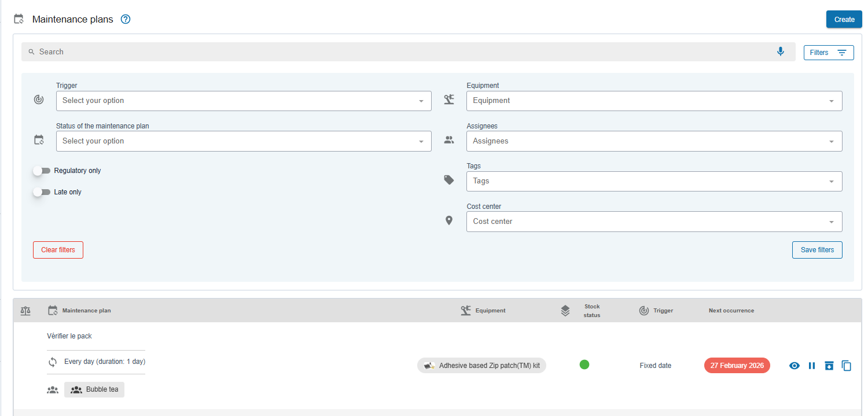Enable the Regulatory only toggle

[x=42, y=171]
